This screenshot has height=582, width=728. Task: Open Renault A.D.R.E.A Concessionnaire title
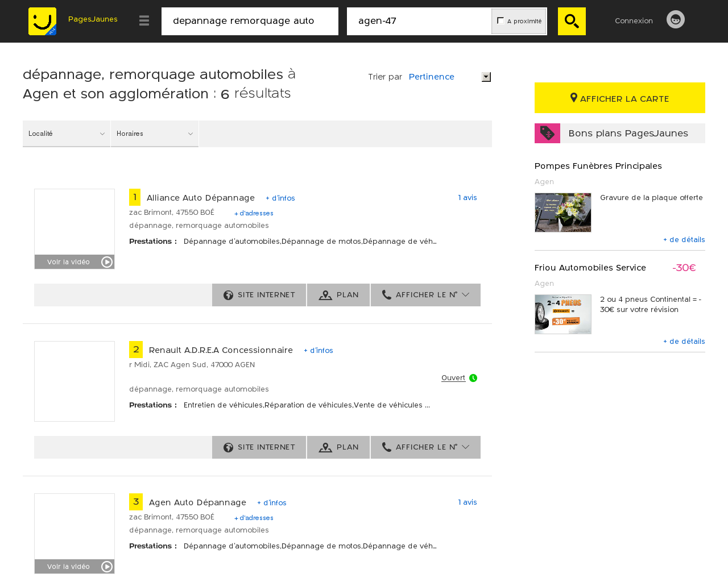(221, 350)
